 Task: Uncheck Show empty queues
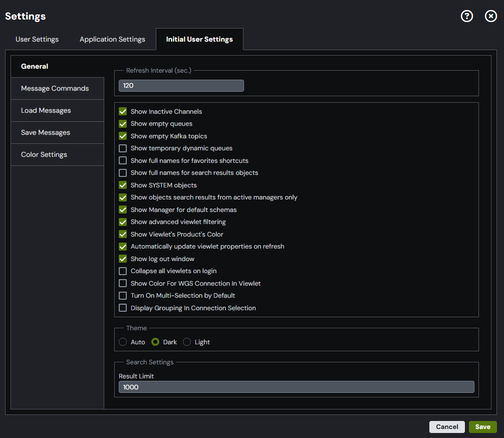(123, 124)
